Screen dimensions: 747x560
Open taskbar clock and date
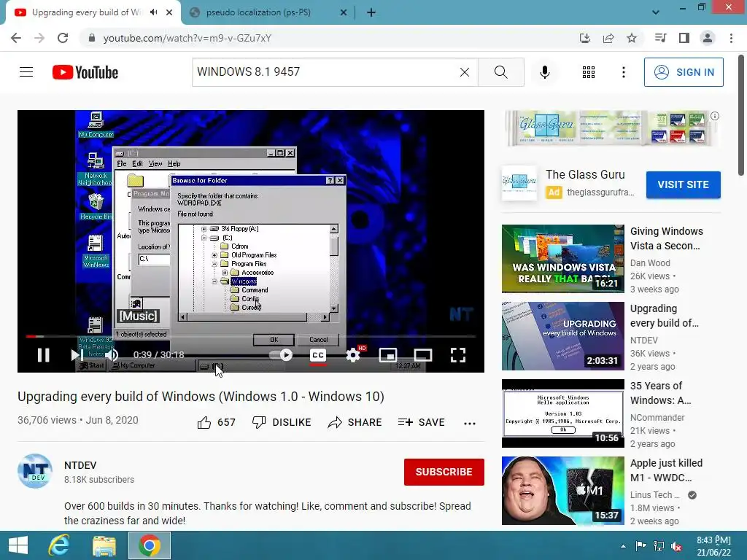click(713, 546)
